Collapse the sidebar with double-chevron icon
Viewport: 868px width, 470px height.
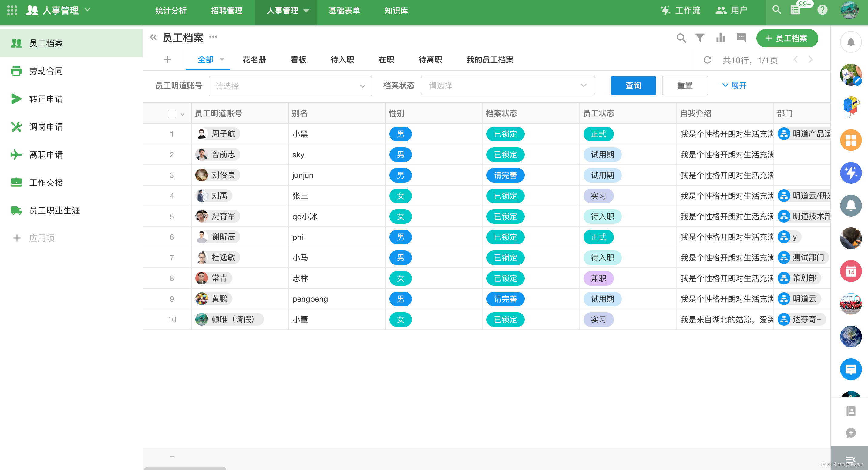point(153,37)
